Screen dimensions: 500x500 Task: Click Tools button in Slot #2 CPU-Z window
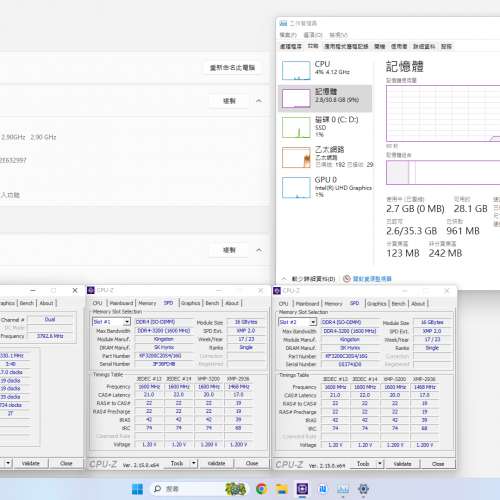[363, 464]
